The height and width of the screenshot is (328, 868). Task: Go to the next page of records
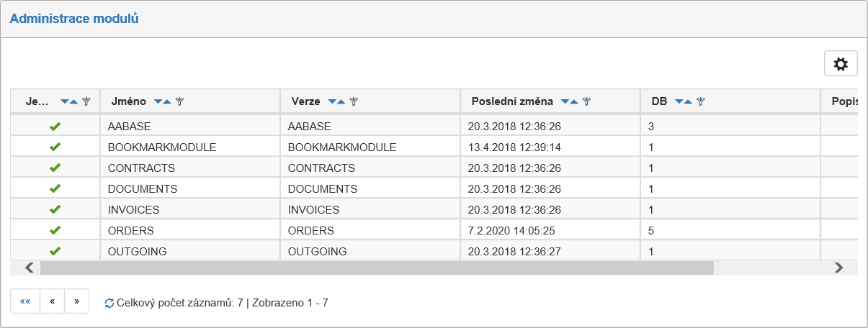click(x=76, y=302)
